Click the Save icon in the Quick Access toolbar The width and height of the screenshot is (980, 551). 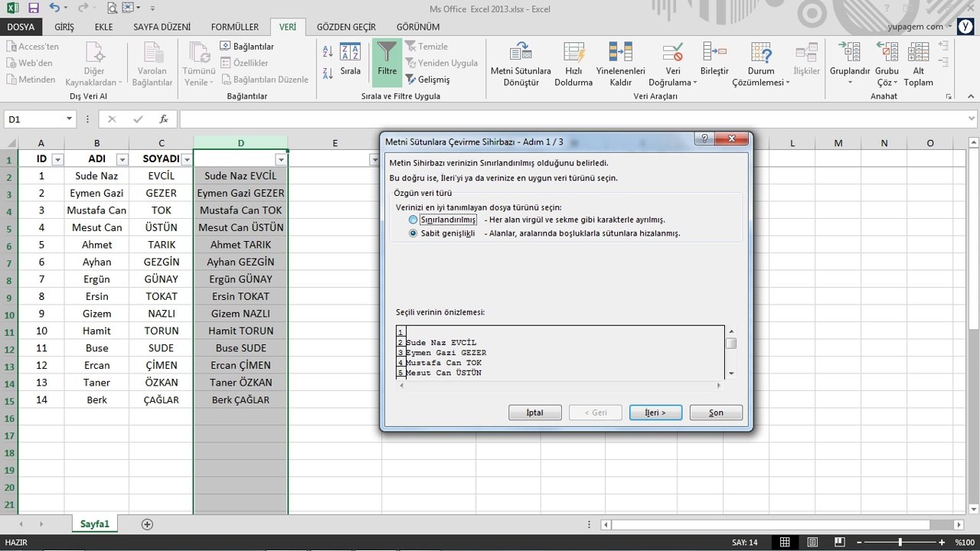coord(33,8)
